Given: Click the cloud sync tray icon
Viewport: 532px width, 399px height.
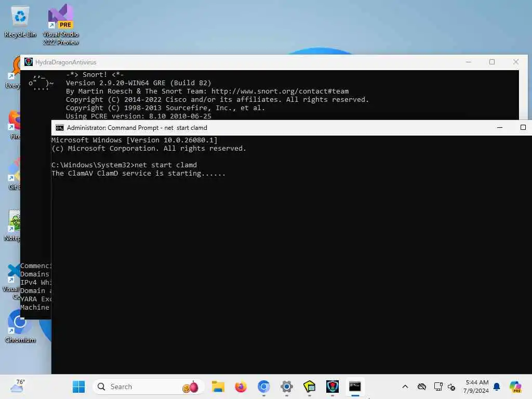Looking at the screenshot, I should coord(422,387).
